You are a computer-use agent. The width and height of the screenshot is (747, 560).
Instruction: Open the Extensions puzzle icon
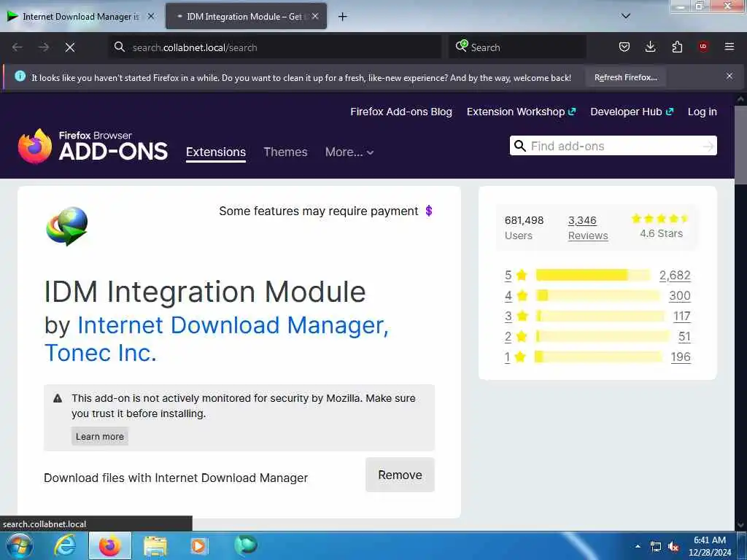(x=677, y=47)
